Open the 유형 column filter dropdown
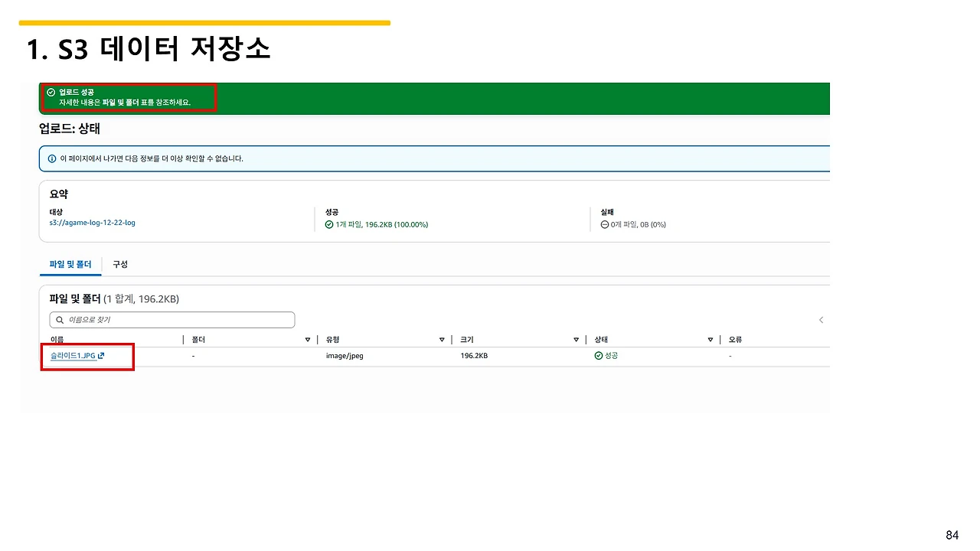Image resolution: width=980 pixels, height=551 pixels. coord(442,339)
